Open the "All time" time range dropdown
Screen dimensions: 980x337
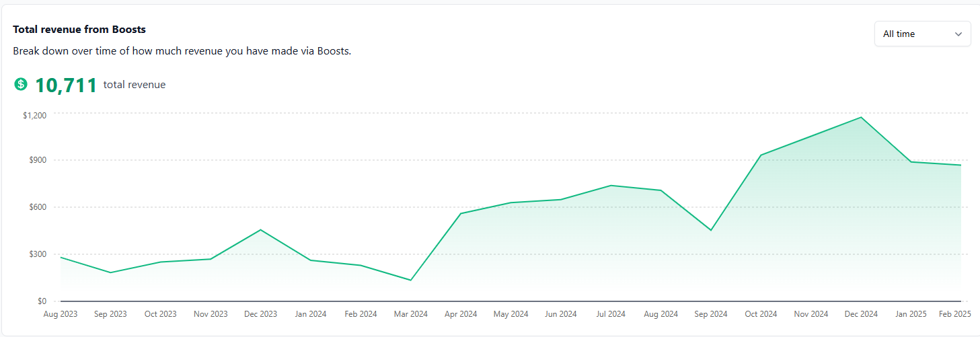point(922,34)
